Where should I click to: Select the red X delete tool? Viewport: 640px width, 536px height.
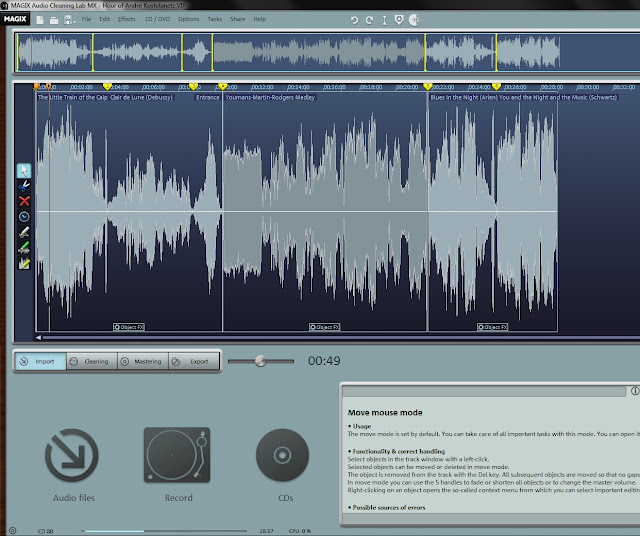pyautogui.click(x=24, y=201)
